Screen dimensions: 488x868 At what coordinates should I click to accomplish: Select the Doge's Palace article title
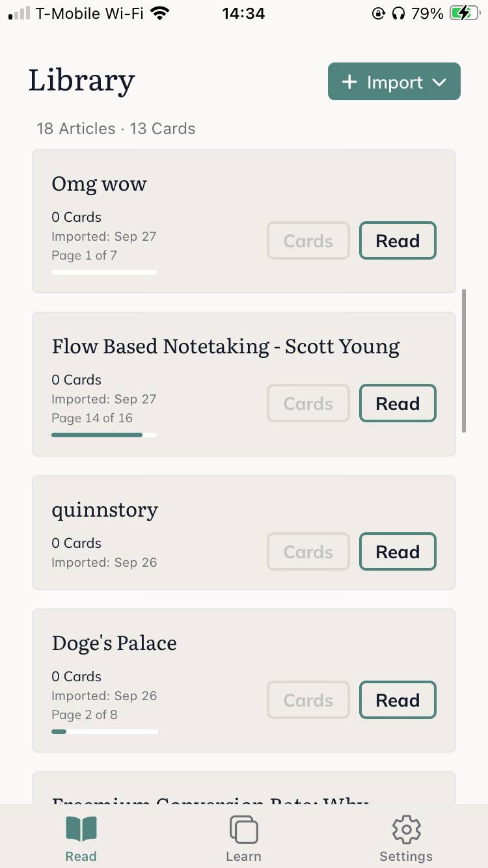[115, 643]
